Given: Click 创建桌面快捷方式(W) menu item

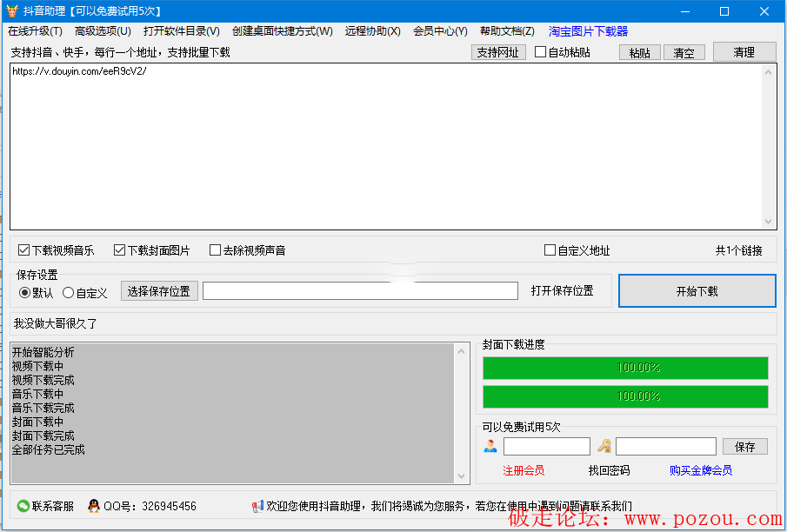Looking at the screenshot, I should tap(282, 31).
